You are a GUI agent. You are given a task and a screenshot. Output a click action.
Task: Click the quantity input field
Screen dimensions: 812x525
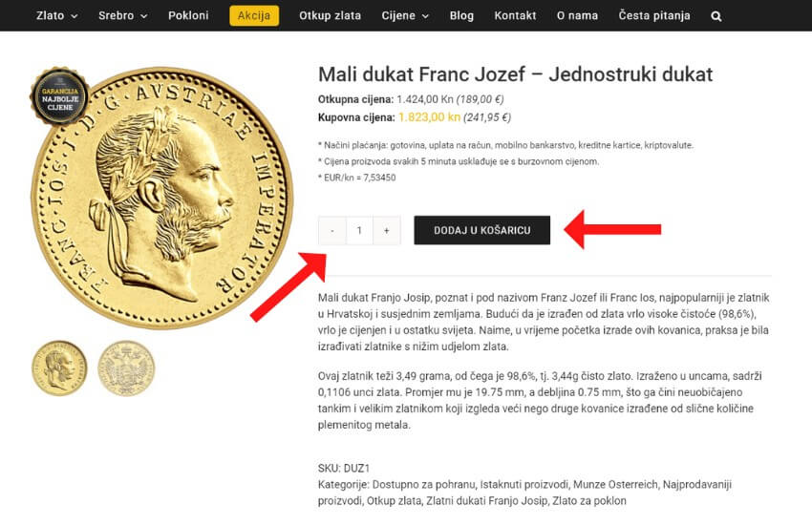(359, 230)
